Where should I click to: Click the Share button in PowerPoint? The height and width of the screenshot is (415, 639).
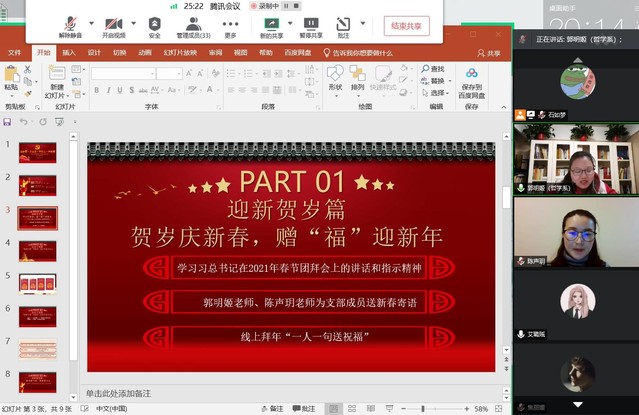(489, 53)
